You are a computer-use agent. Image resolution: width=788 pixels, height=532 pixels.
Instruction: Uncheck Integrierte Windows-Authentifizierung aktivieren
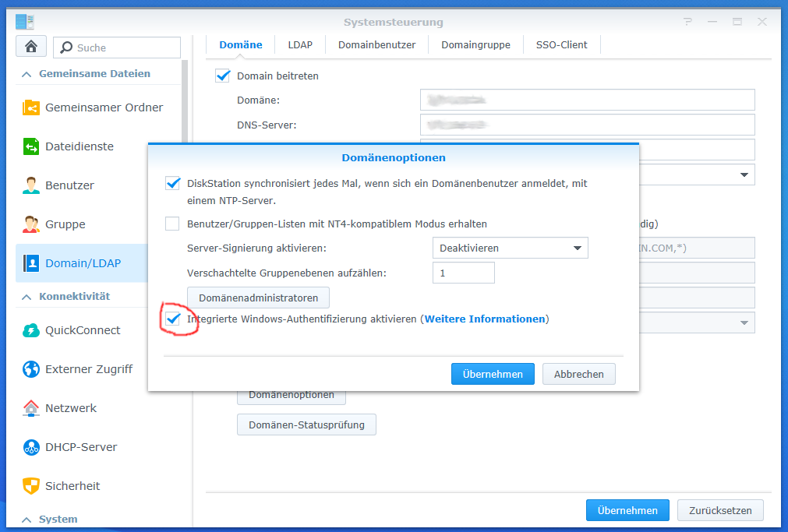173,318
